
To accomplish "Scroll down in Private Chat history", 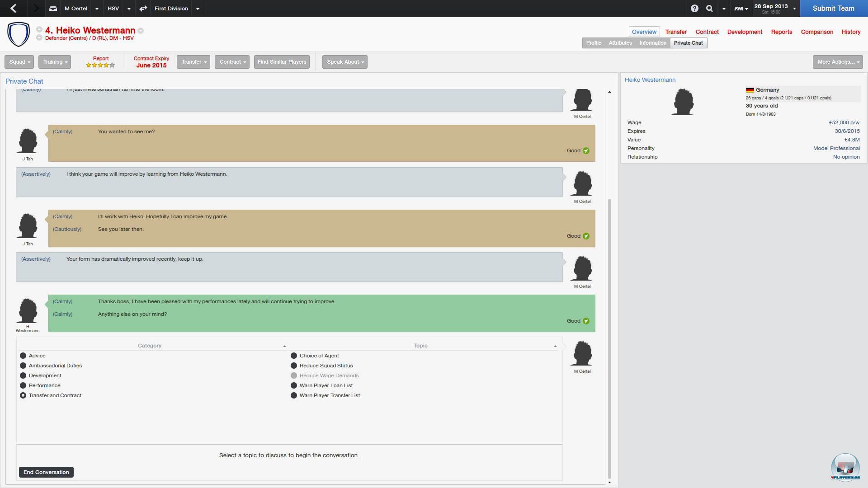I will pos(610,481).
